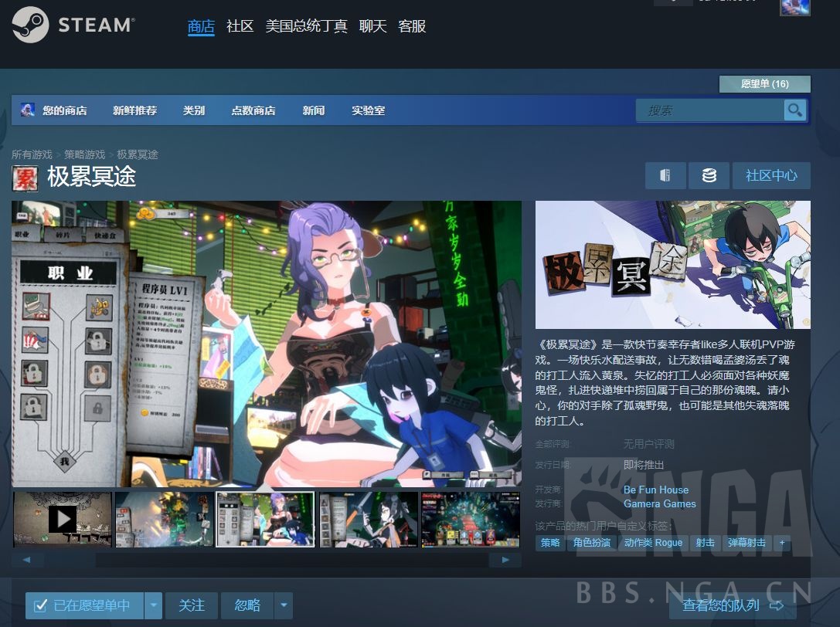Open the 美国总统丁真 profile menu

(307, 26)
